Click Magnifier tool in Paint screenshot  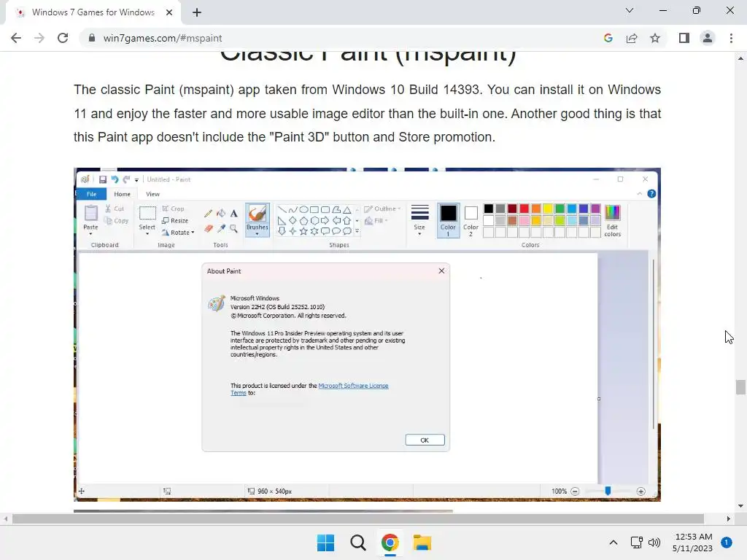233,228
